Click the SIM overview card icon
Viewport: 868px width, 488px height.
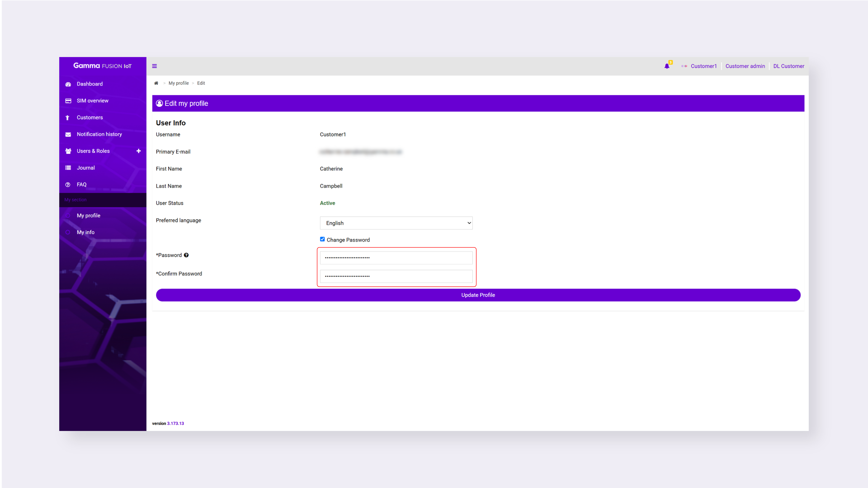coord(68,101)
